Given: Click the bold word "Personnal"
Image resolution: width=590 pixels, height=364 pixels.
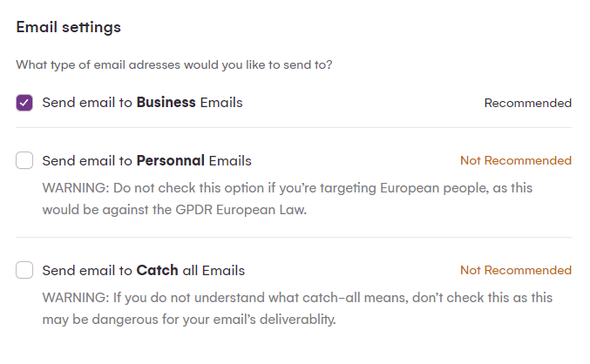Looking at the screenshot, I should click(x=170, y=160).
